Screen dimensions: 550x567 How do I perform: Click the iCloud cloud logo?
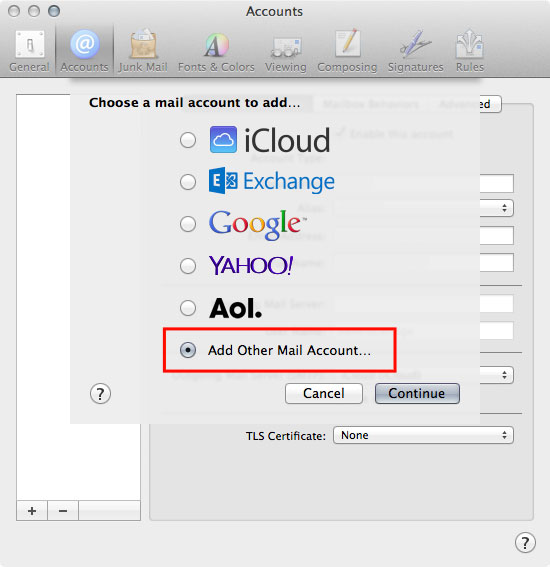[223, 140]
